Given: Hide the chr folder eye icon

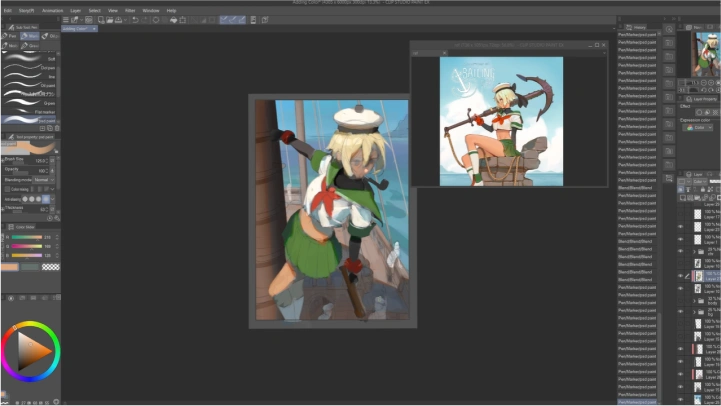Looking at the screenshot, I should pos(681,252).
